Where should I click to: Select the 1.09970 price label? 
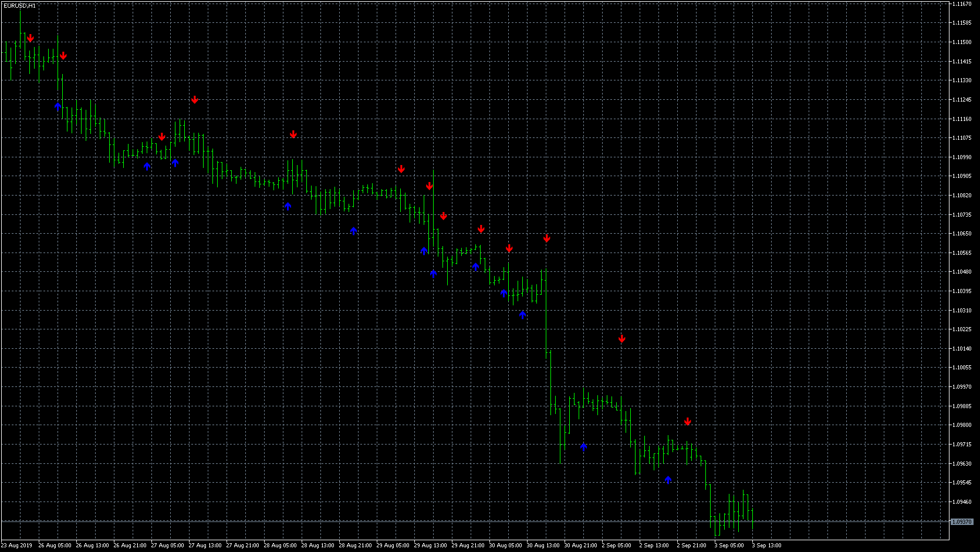(962, 387)
